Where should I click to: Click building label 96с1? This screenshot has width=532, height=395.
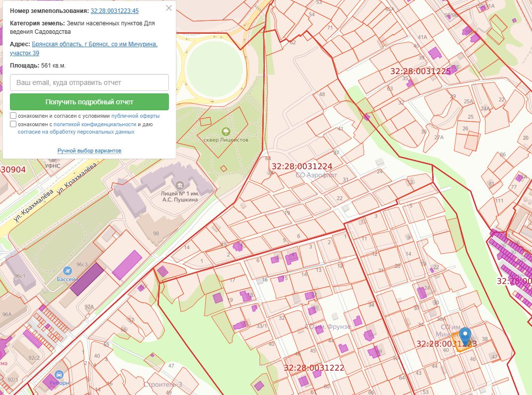coord(20,276)
